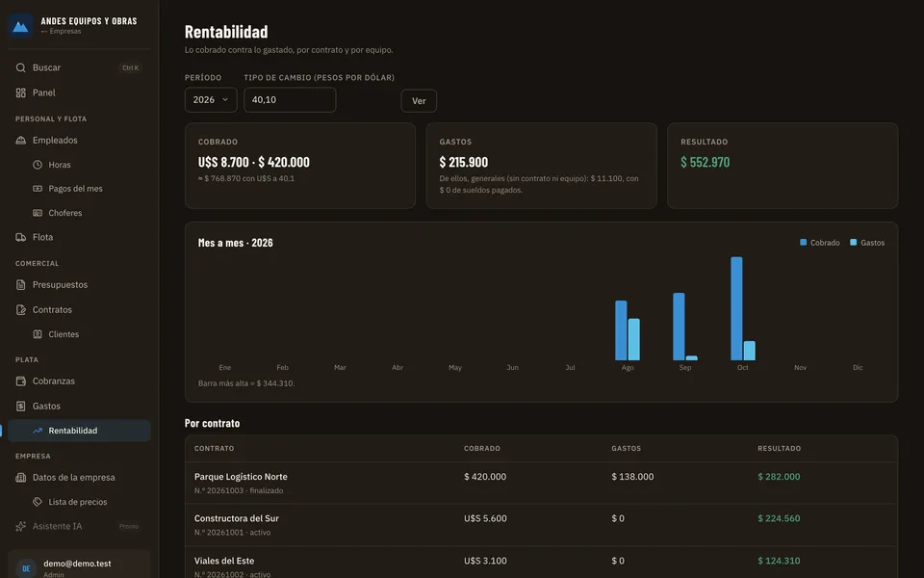Viewport: 924px width, 578px height.
Task: Click the U$S 8.700 · $ 420.000 Cobrado total
Action: click(x=253, y=162)
